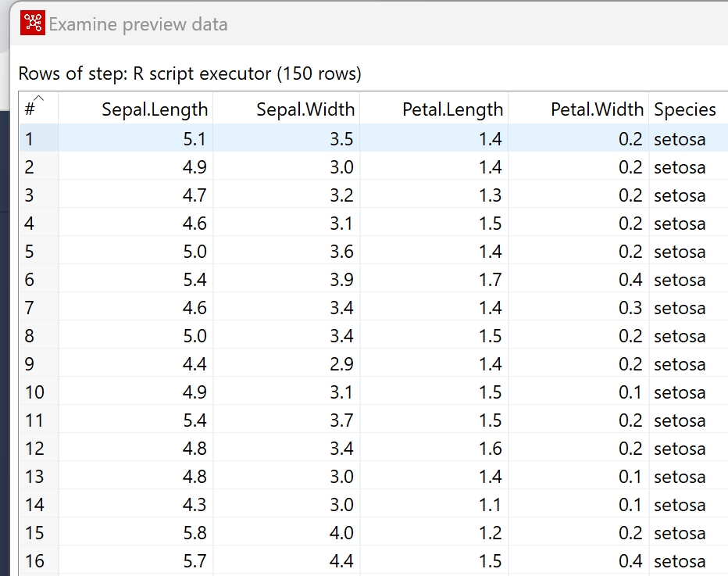Select row number 10 in the # column
Image resolution: width=728 pixels, height=576 pixels.
(x=34, y=392)
